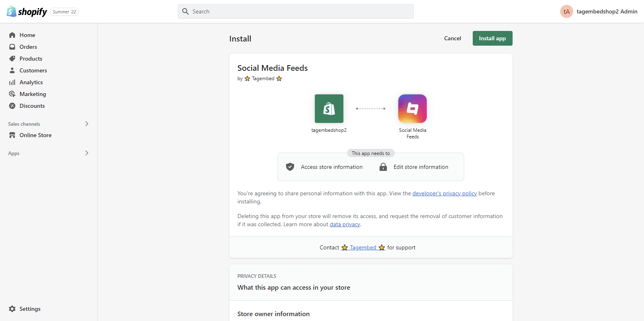Expand the Sales channels chevron
644x321 pixels.
(x=87, y=124)
